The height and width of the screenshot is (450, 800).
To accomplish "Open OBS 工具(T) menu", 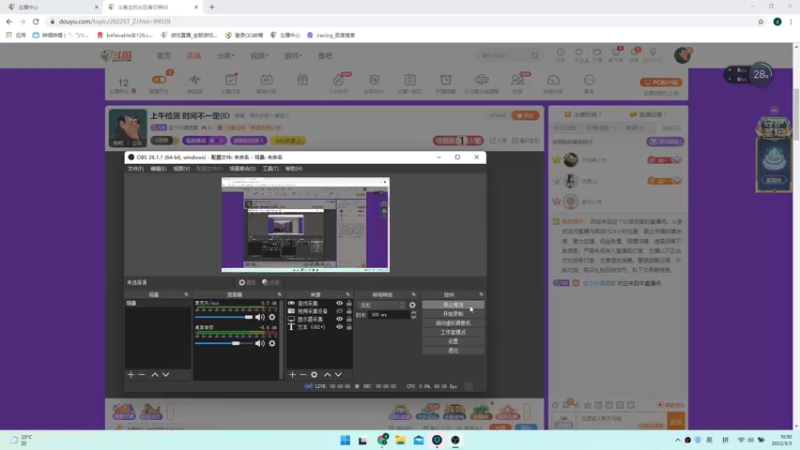I will point(270,168).
